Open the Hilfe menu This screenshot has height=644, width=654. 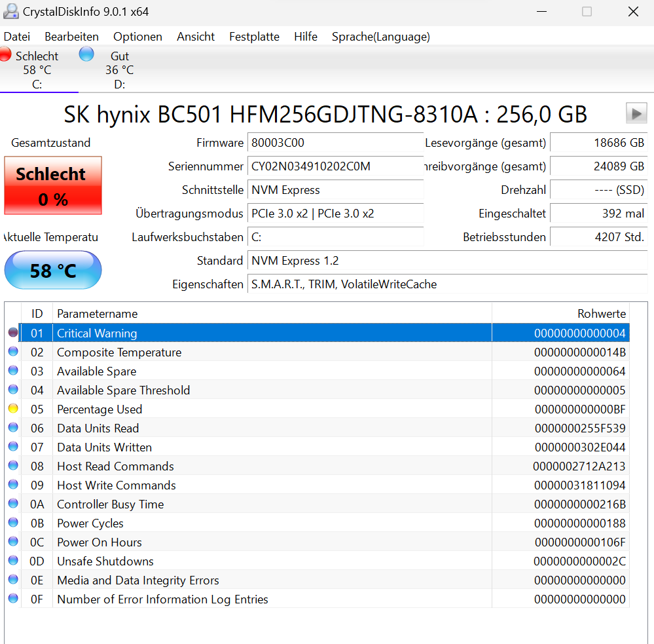coord(305,37)
